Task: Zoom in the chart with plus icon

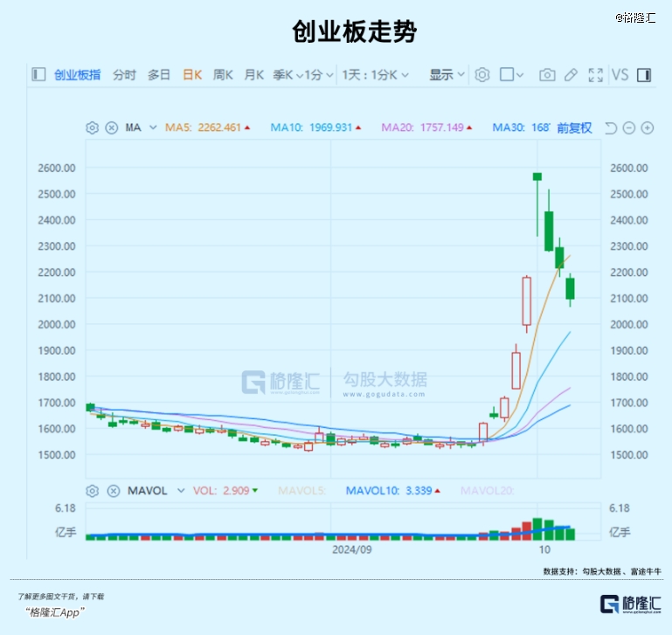Action: (648, 128)
